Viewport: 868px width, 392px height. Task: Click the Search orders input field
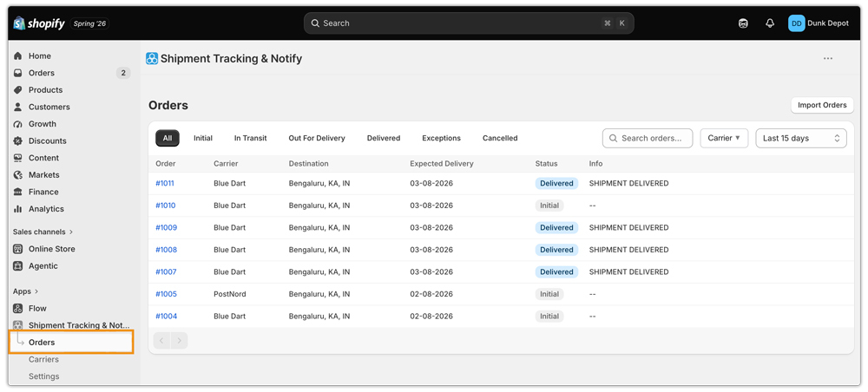(x=648, y=138)
